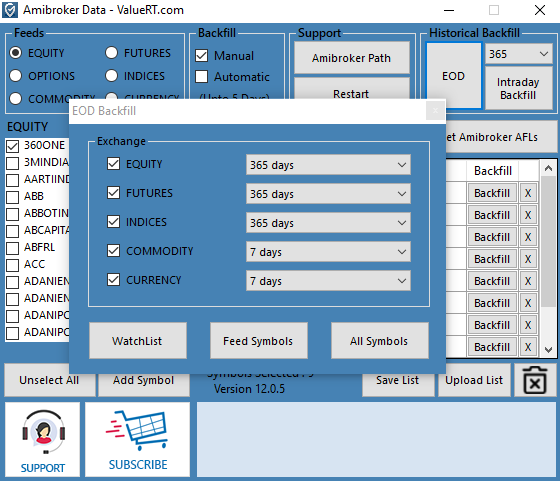This screenshot has height=481, width=560.
Task: Open COMMODITY days dropdown
Action: coord(328,251)
